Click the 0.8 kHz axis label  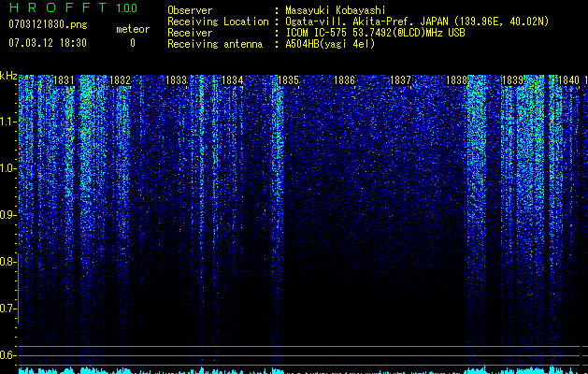tap(8, 262)
